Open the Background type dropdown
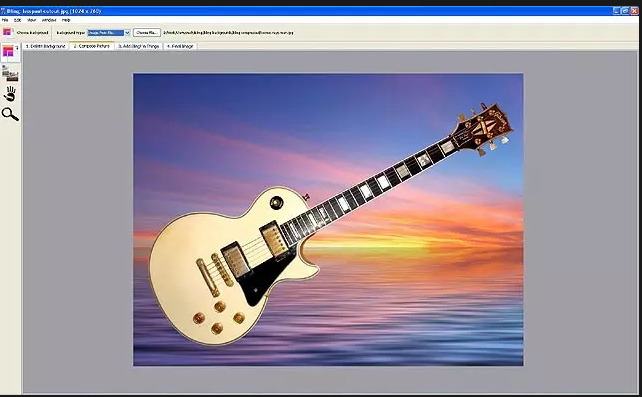642x397 pixels. 109,32
